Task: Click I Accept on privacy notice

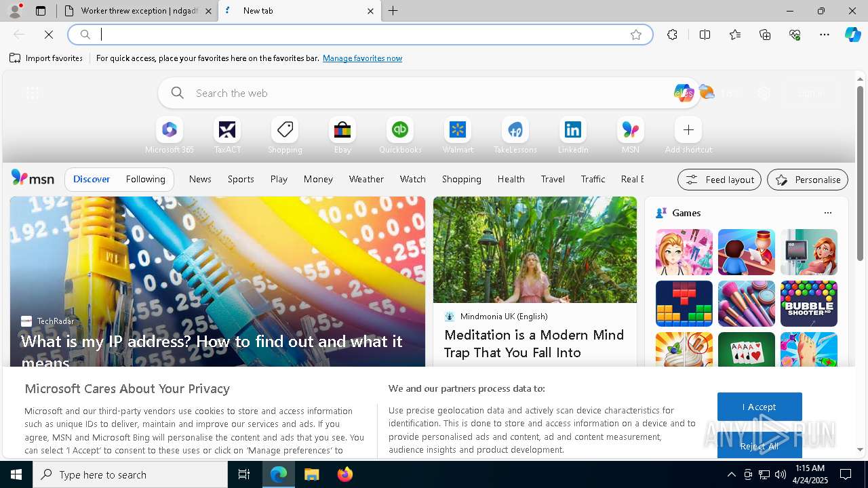Action: tap(759, 407)
